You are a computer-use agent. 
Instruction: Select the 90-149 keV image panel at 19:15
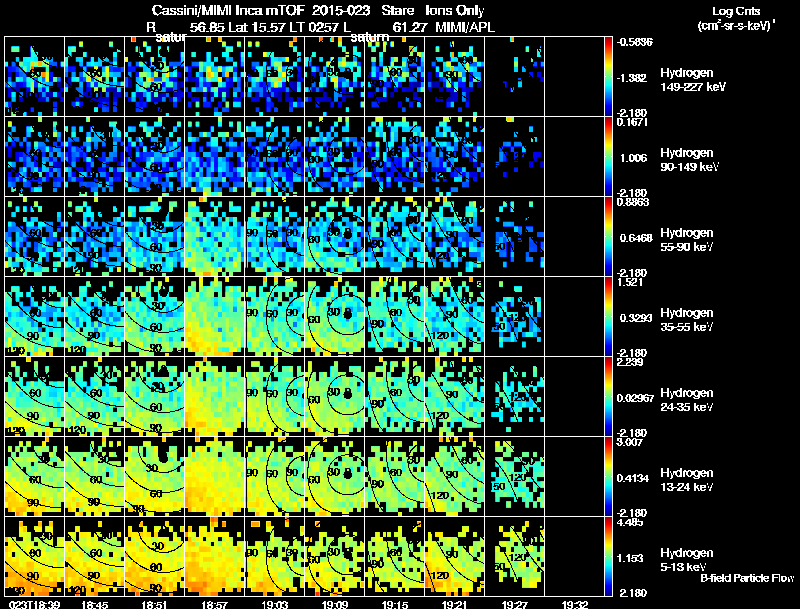395,157
